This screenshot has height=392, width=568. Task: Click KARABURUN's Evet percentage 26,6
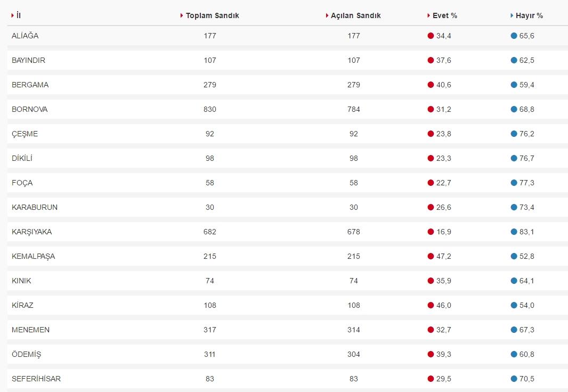click(443, 207)
